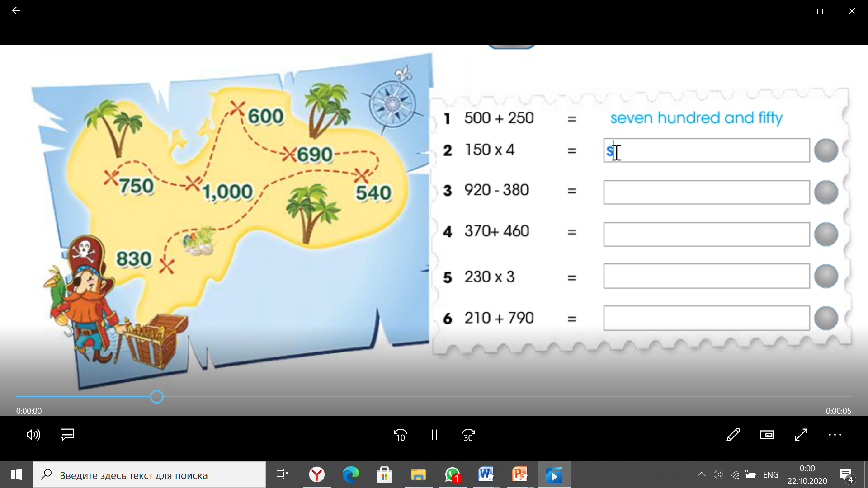868x488 pixels.
Task: Pause the video playback
Action: coord(434,435)
